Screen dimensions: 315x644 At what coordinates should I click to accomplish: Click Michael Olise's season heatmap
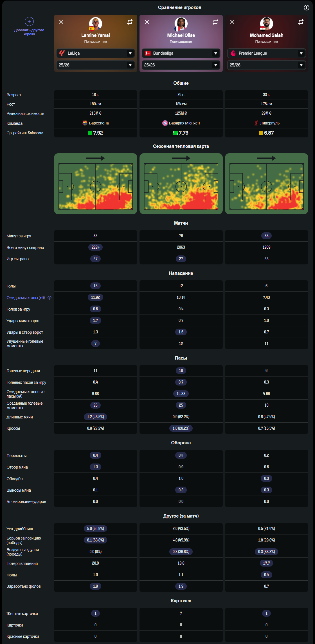181,184
